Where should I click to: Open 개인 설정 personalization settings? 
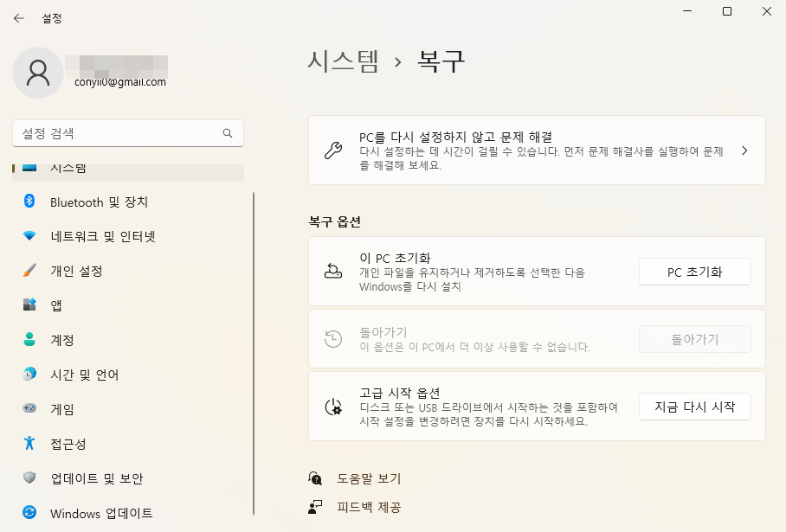point(82,271)
